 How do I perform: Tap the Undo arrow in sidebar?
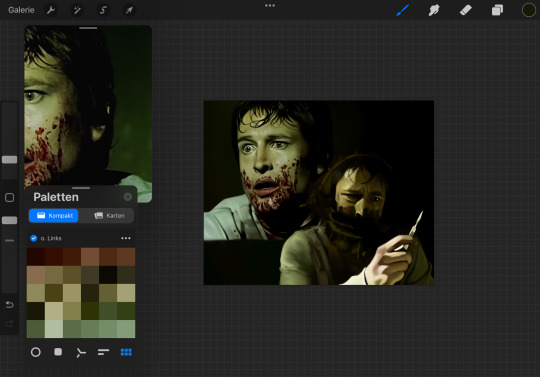[9, 305]
